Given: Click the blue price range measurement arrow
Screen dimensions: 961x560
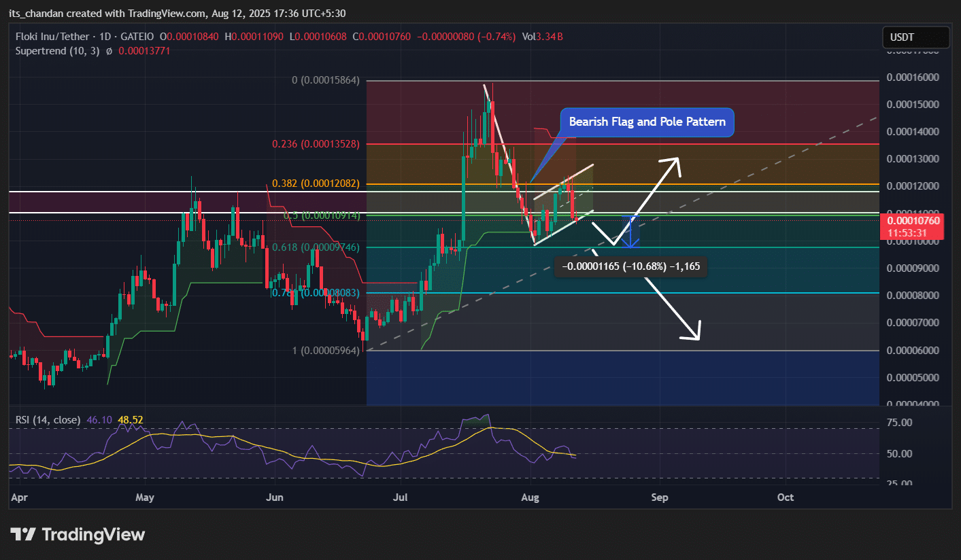Looking at the screenshot, I should (x=631, y=232).
